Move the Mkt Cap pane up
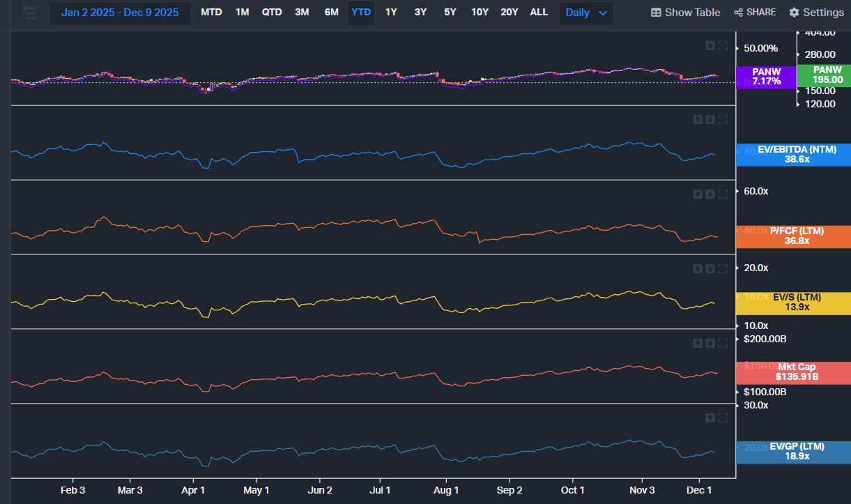The image size is (851, 504). click(697, 344)
